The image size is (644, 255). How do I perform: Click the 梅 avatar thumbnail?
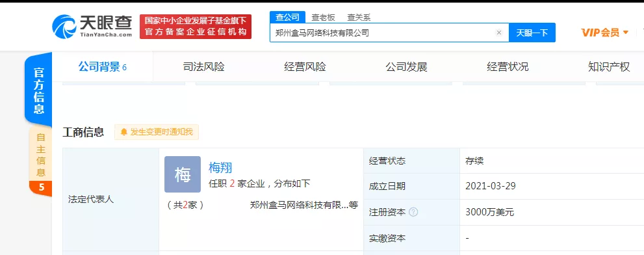coord(183,174)
